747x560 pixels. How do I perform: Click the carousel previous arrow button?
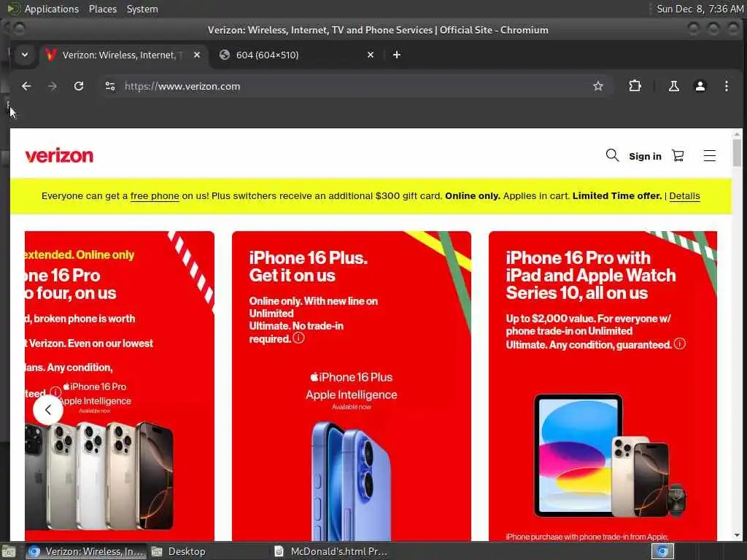(x=47, y=410)
